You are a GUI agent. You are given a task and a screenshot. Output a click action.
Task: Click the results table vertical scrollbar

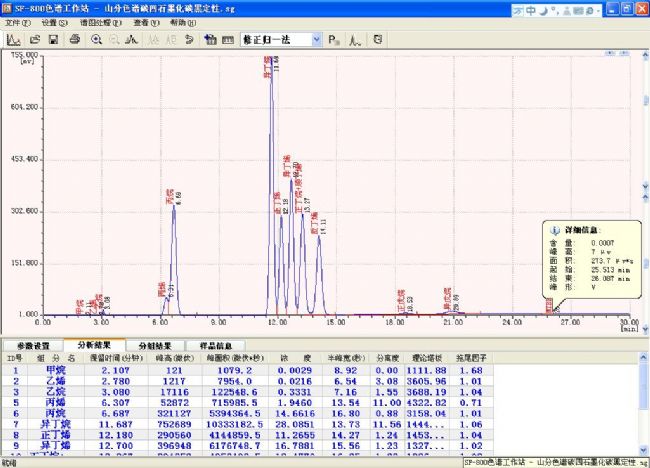tap(642, 410)
